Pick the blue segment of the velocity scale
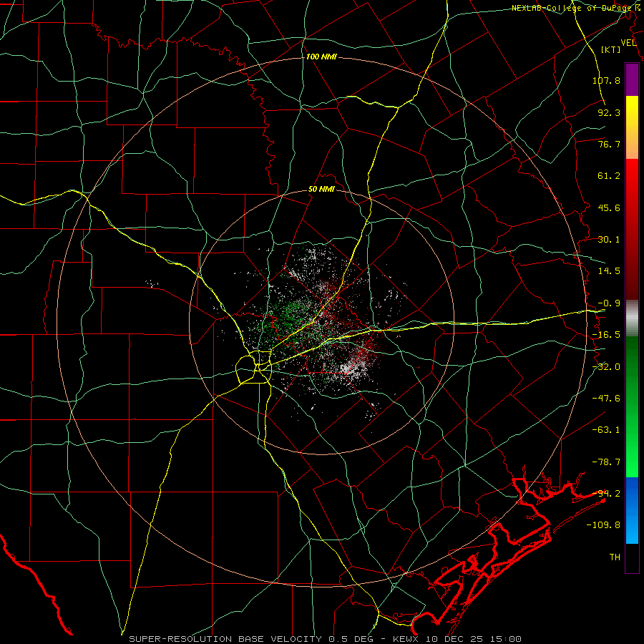 [x=632, y=510]
